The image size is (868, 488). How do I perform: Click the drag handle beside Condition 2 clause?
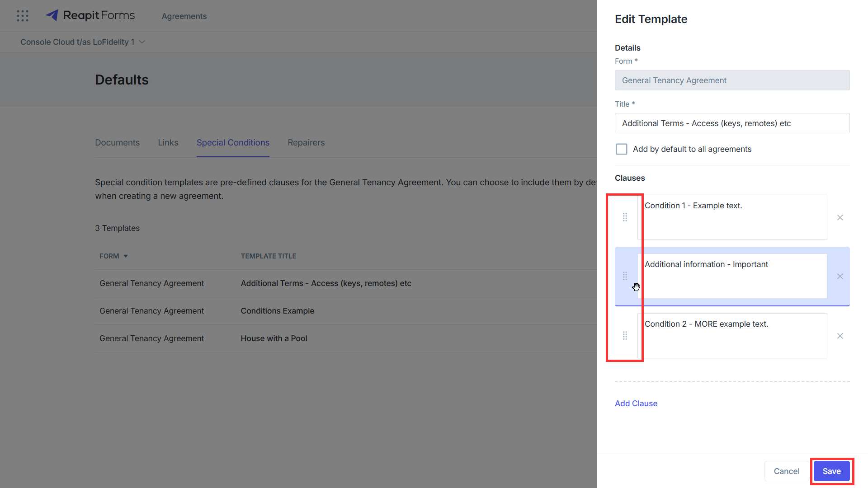(625, 336)
